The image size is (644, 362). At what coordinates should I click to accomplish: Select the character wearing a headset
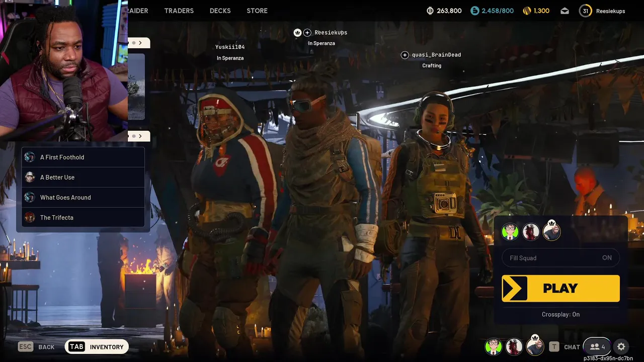pos(435,216)
